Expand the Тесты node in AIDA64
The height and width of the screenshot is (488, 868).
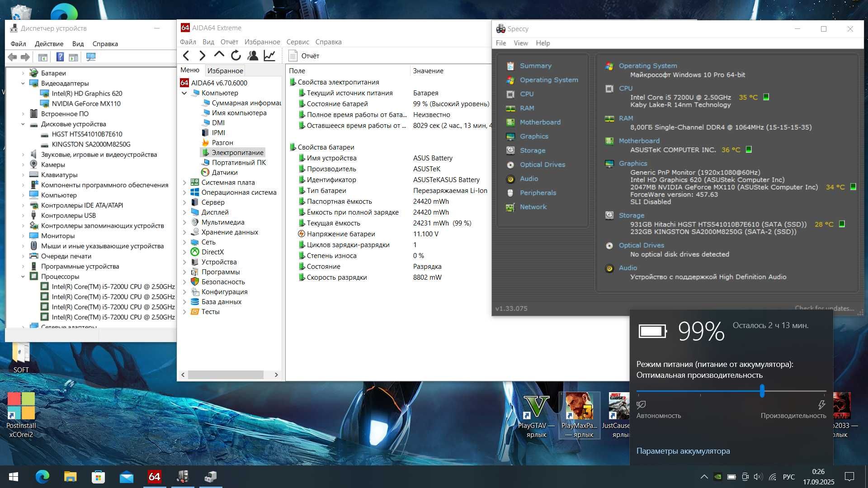(x=184, y=312)
